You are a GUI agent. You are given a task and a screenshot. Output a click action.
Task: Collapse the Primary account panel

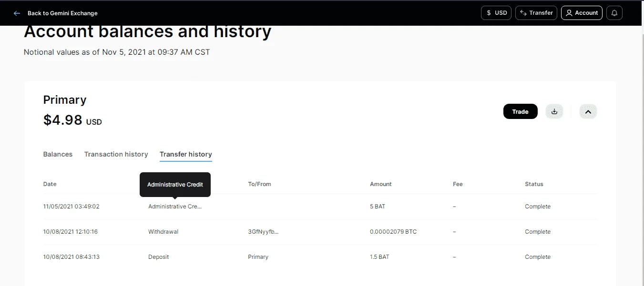point(588,111)
